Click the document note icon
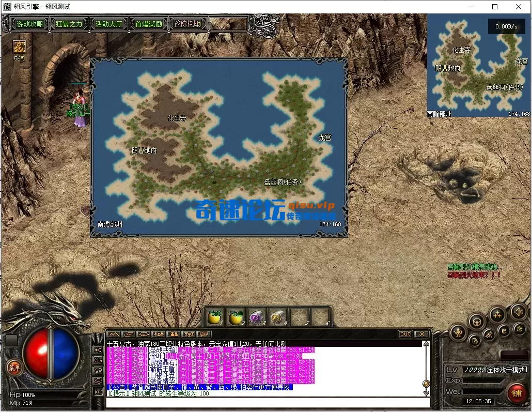Viewport: 532px width, 412px height. click(x=474, y=340)
